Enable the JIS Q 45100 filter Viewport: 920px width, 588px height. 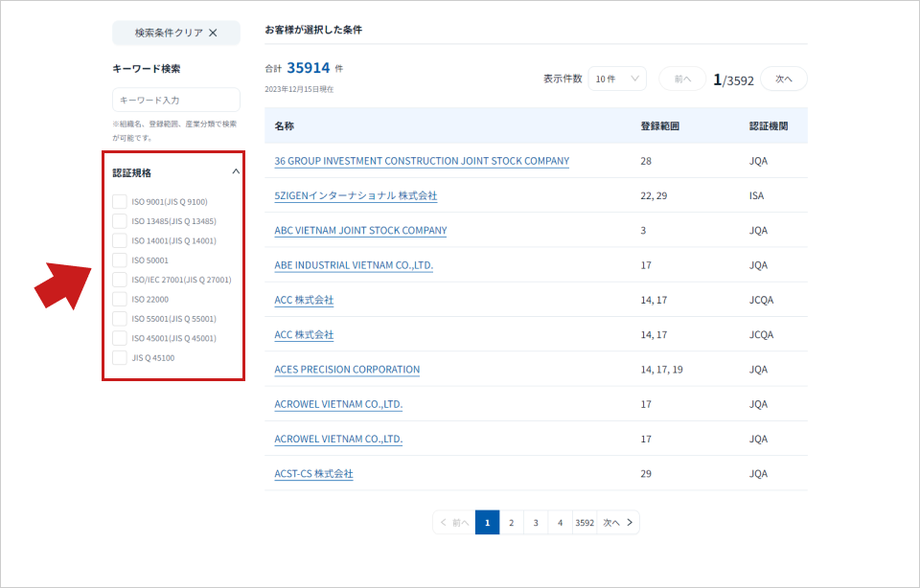[x=121, y=357]
